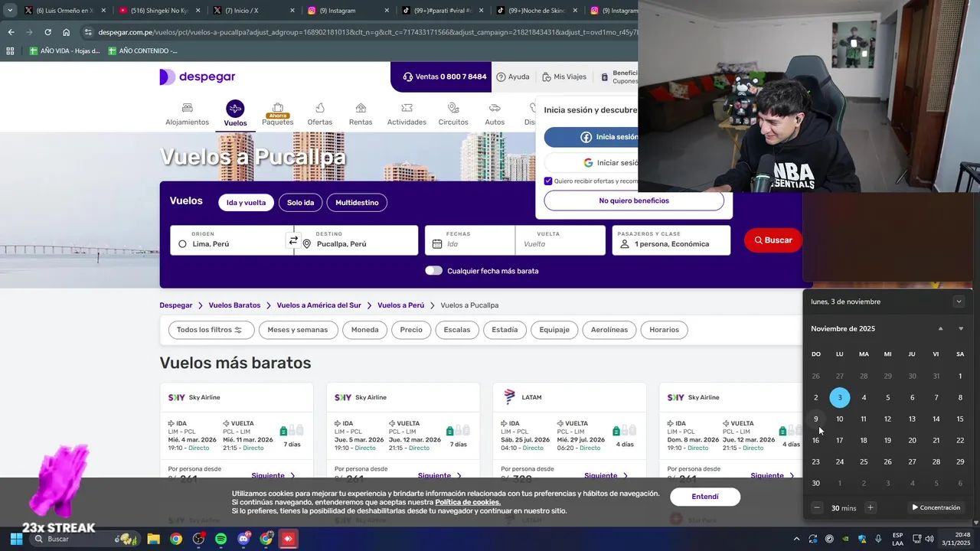Select 15 November in the calendar

tap(959, 419)
